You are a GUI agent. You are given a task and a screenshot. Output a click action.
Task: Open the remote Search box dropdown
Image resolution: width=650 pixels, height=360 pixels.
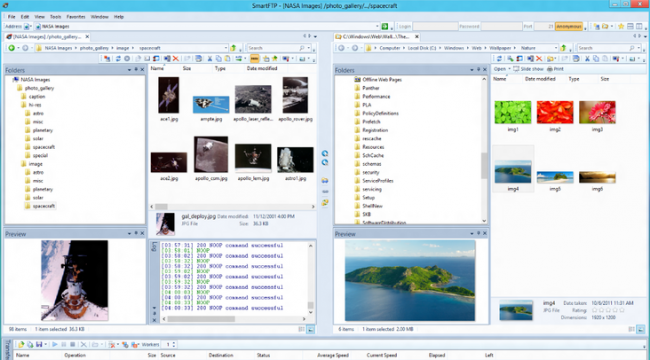309,48
